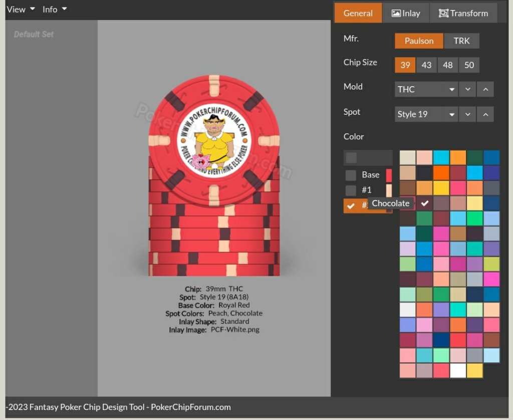Choose chip size 48
Viewport: 513px width, 420px height.
click(x=447, y=65)
